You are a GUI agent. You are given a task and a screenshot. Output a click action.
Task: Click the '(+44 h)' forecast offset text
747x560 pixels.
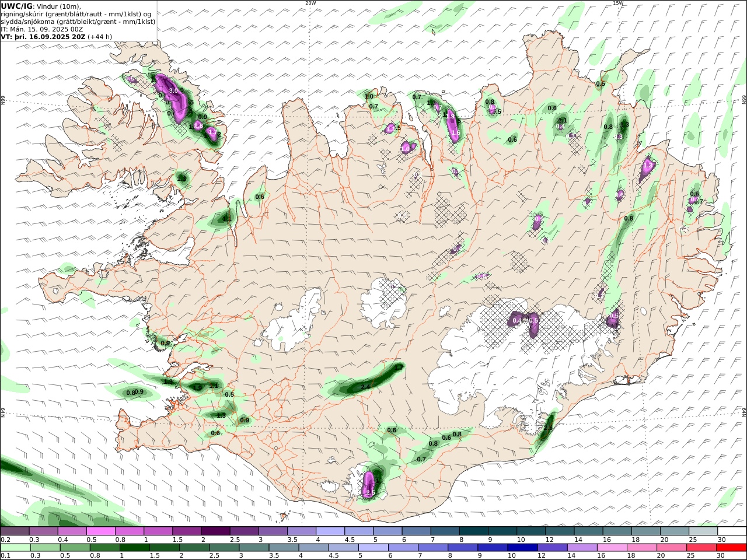pos(100,37)
